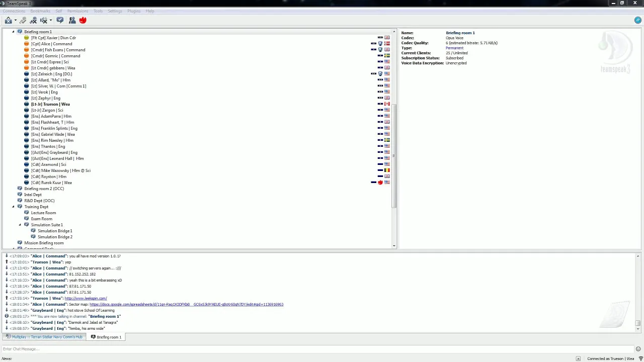
Task: Click the Canada flag on Trueson's row
Action: point(387,104)
